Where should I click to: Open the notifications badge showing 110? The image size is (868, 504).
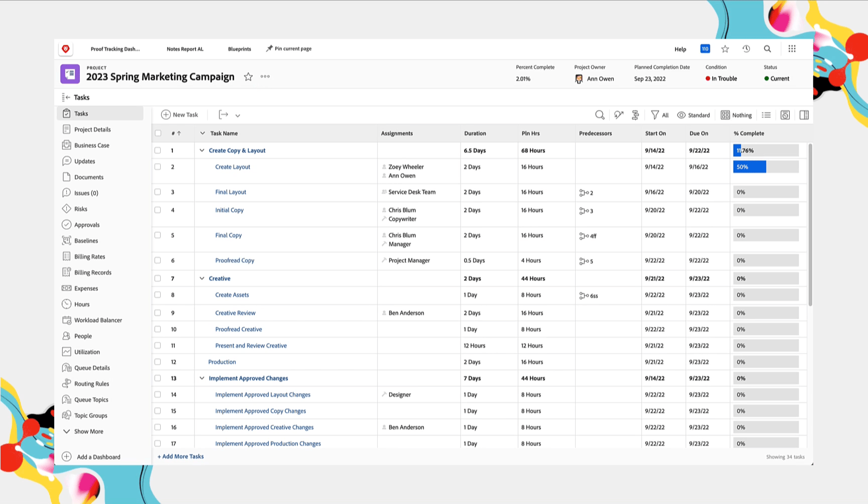(x=705, y=49)
